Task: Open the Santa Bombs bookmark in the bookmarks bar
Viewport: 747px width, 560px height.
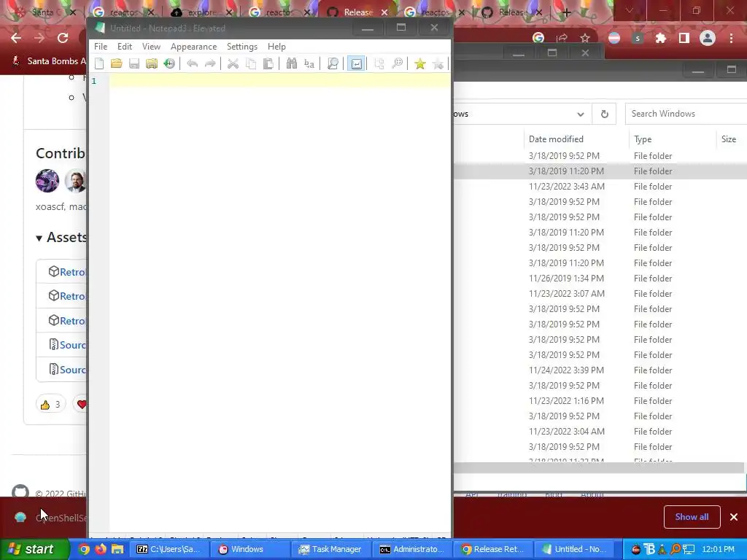Action: [x=49, y=61]
